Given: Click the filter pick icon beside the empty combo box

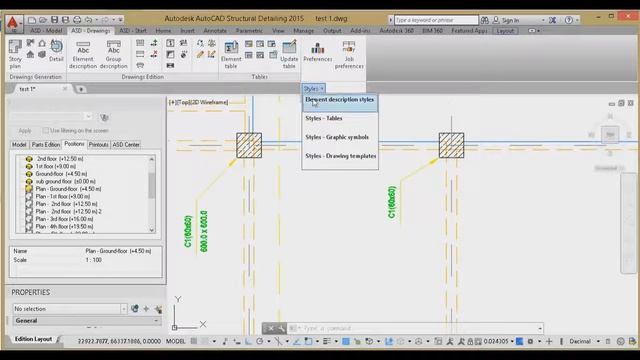Looking at the screenshot, I should click(104, 118).
